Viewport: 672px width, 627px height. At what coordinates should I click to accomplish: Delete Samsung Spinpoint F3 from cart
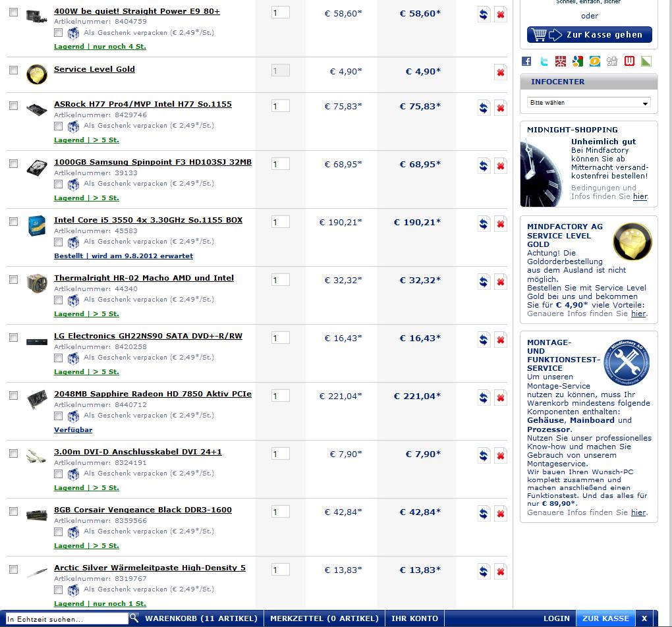(x=500, y=165)
